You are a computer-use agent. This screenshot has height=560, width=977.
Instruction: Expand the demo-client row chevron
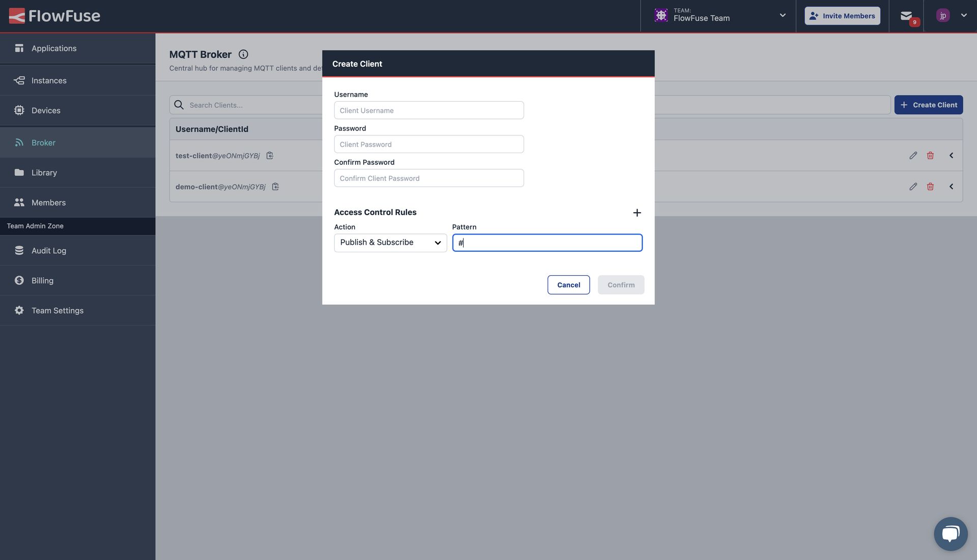pyautogui.click(x=951, y=186)
